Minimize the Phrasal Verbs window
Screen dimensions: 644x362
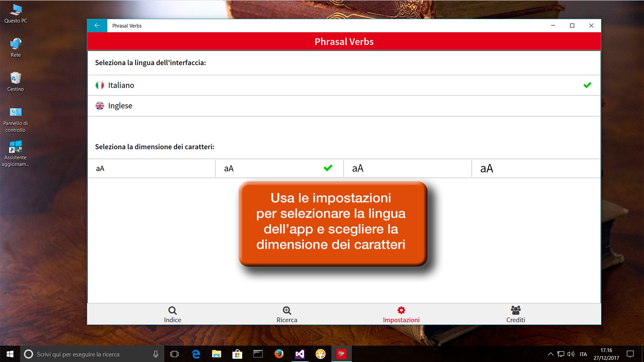[x=553, y=25]
